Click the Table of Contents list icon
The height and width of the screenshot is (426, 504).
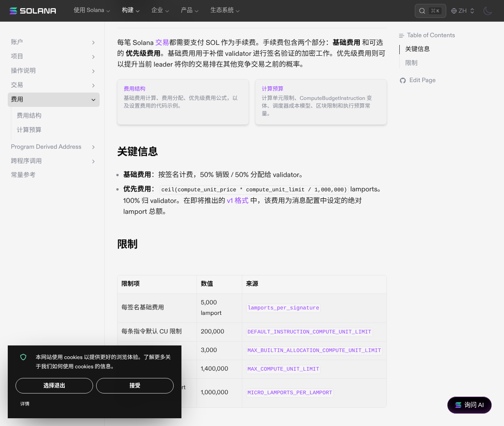click(x=401, y=36)
